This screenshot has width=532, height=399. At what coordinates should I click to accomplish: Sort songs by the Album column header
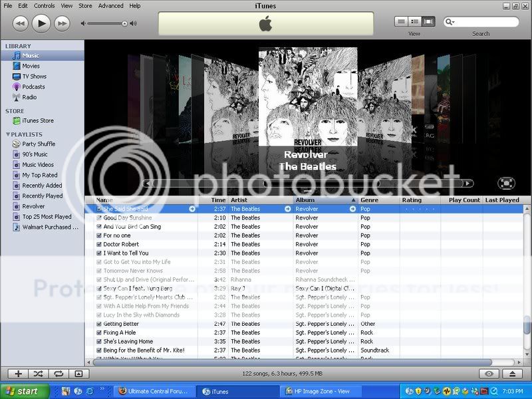pyautogui.click(x=325, y=200)
